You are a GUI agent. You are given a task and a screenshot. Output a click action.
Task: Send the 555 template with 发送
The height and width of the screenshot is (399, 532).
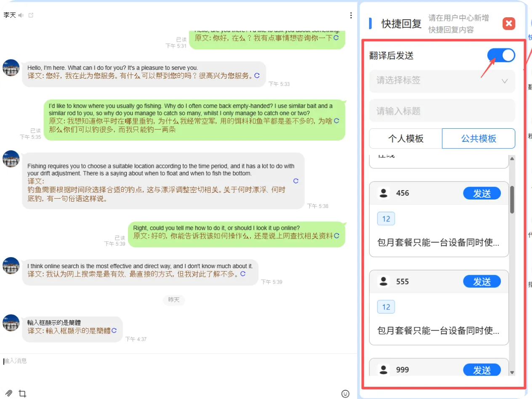[482, 281]
